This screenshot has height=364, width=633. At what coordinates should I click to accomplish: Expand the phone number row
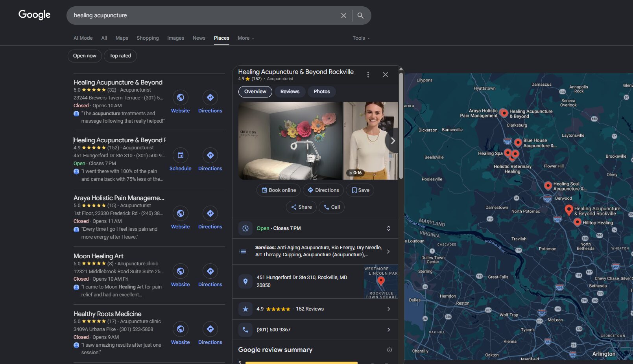[x=315, y=330]
